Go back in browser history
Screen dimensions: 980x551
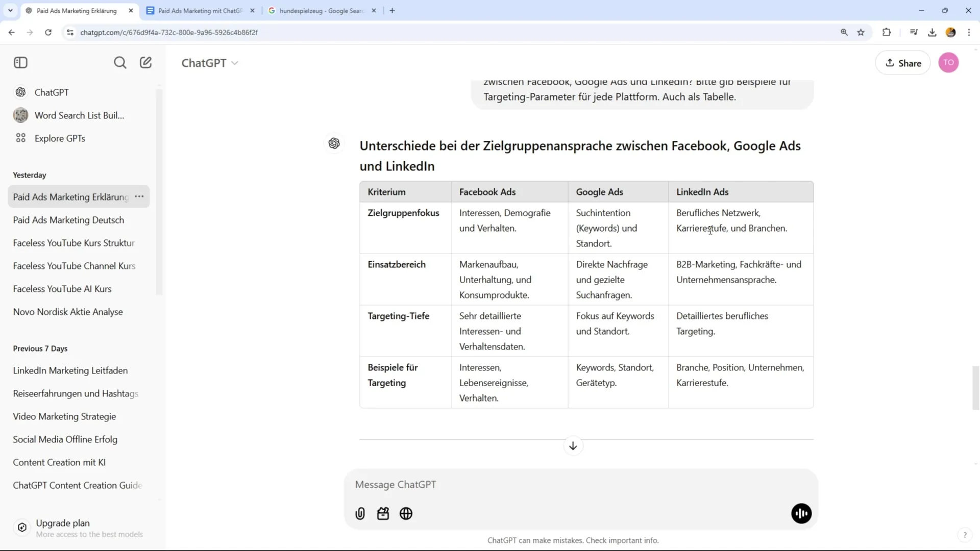(11, 32)
